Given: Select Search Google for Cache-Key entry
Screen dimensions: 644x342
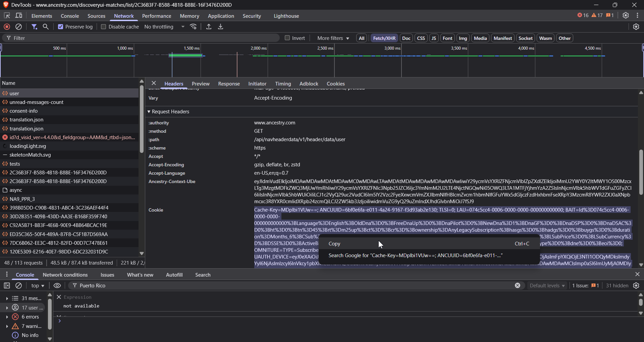Looking at the screenshot, I should [x=429, y=255].
